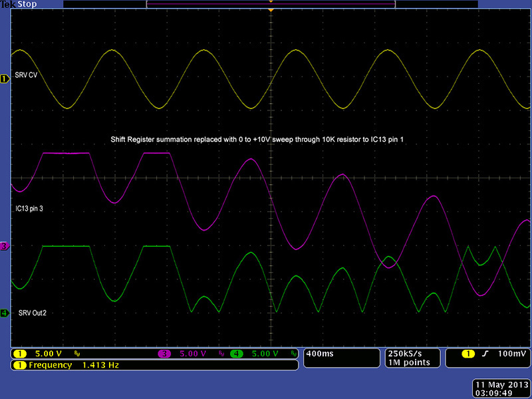Click the channel 1 ground marker
The image size is (532, 399).
coord(5,78)
